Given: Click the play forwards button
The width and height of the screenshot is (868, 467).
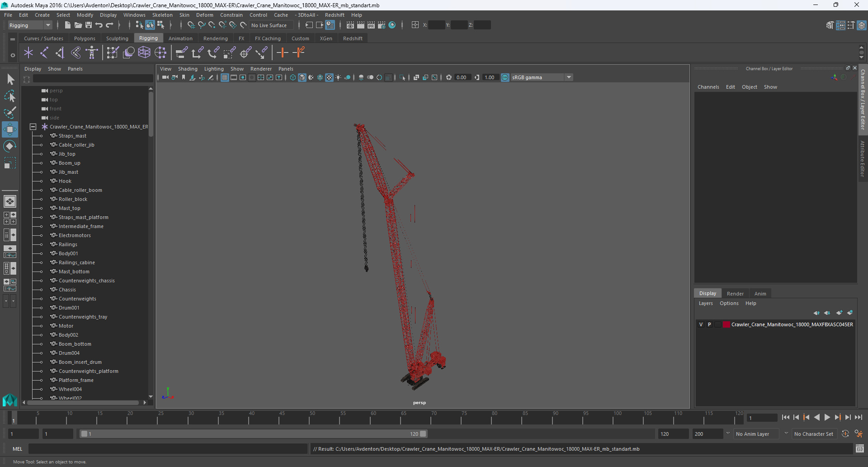Looking at the screenshot, I should click(x=827, y=417).
